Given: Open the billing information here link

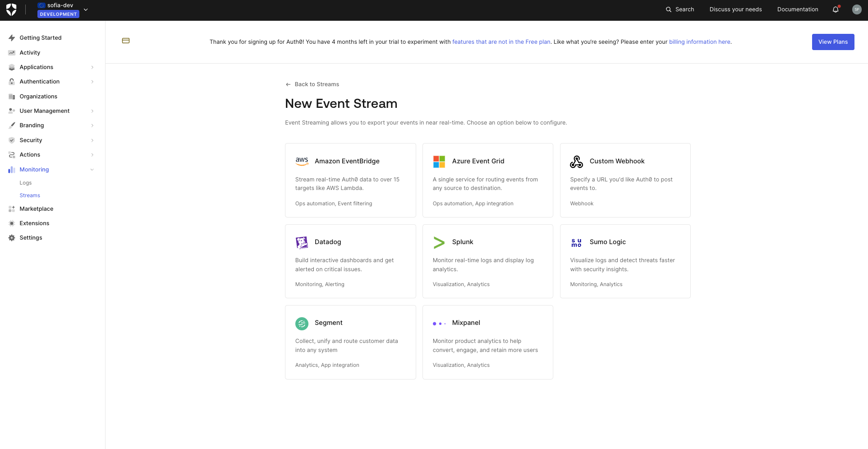Looking at the screenshot, I should (699, 42).
